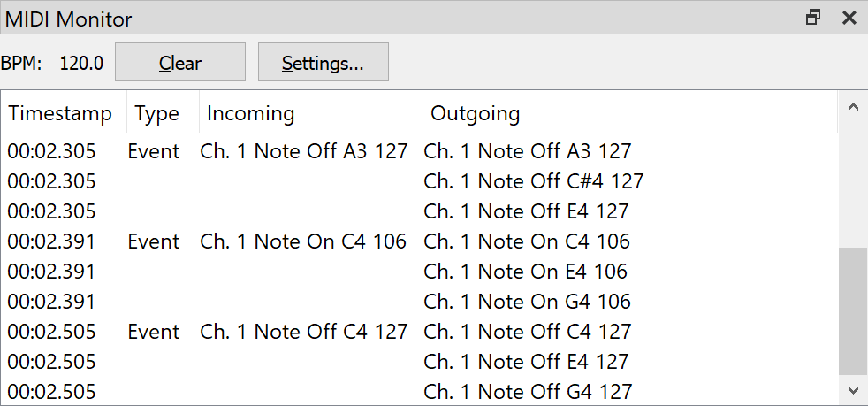Click the BPM value 120.0
The image size is (868, 406).
[81, 63]
